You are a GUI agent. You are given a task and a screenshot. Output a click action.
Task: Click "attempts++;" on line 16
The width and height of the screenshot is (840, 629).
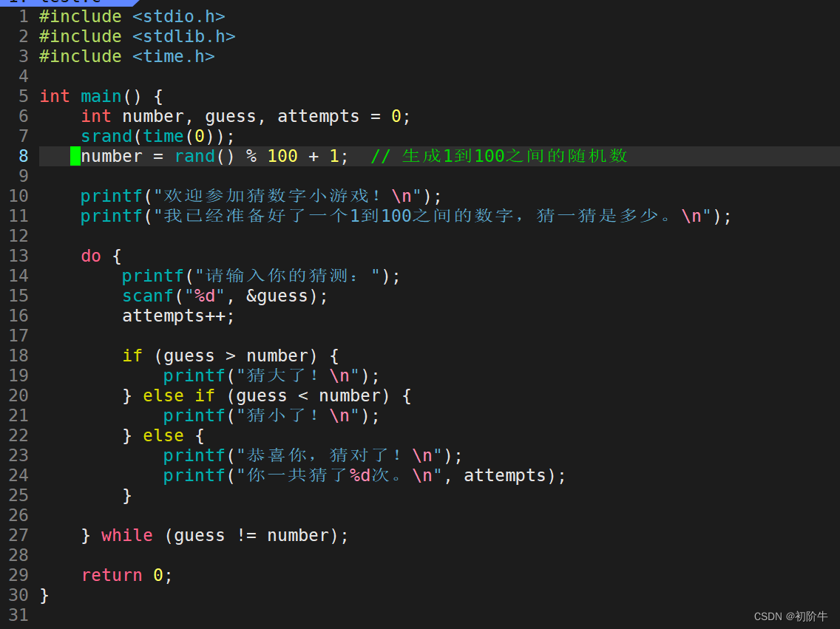(x=178, y=316)
